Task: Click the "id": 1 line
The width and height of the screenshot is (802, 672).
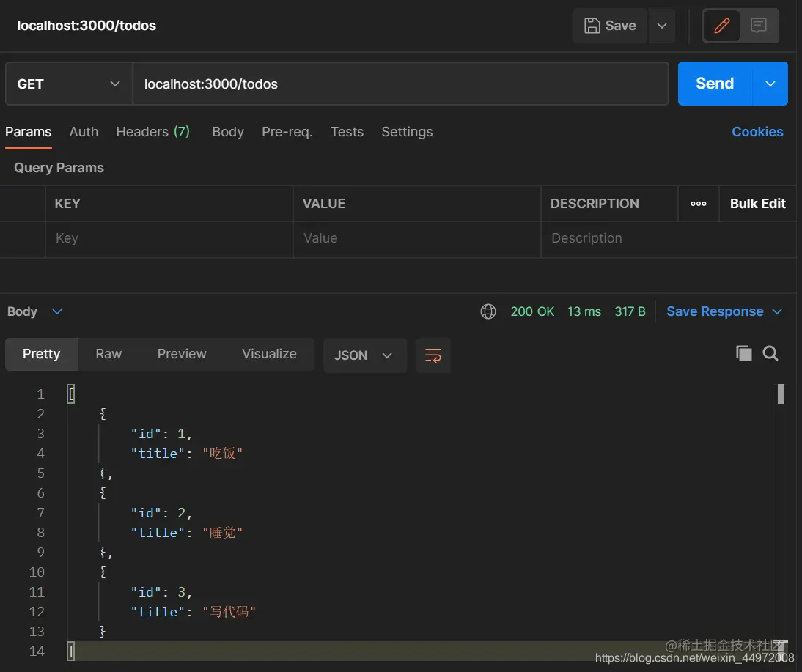Action: [161, 434]
